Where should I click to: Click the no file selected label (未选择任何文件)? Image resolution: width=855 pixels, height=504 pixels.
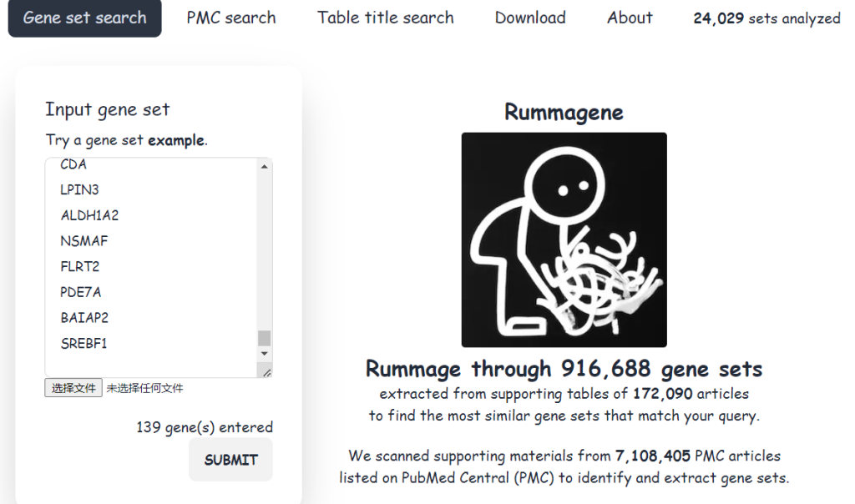click(144, 388)
